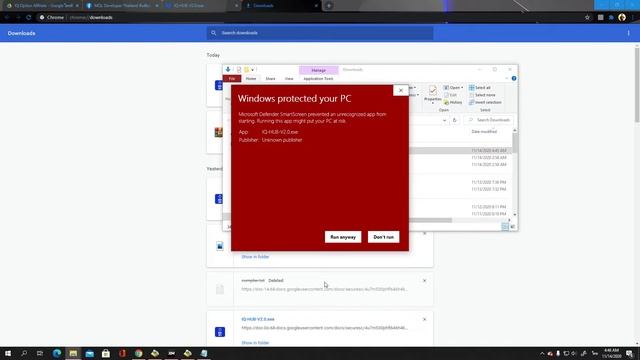Image resolution: width=640 pixels, height=360 pixels.
Task: Switch to the IQ Option Affiliate tab
Action: (42, 6)
